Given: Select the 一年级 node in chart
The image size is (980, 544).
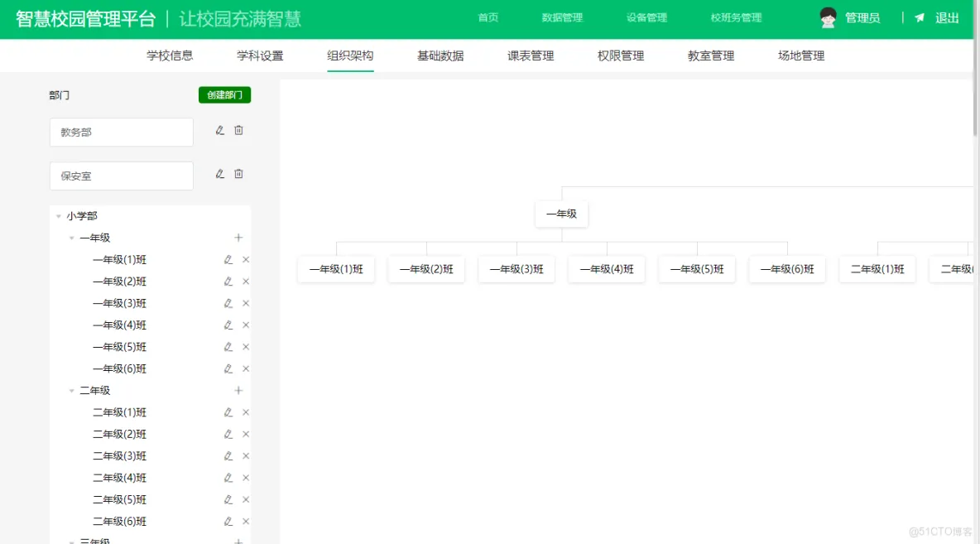Looking at the screenshot, I should (x=561, y=214).
